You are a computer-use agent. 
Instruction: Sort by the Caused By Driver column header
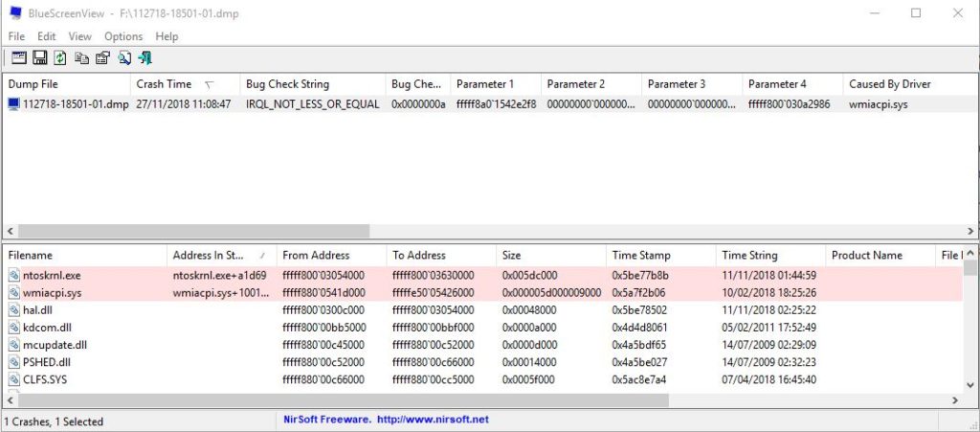tap(909, 83)
